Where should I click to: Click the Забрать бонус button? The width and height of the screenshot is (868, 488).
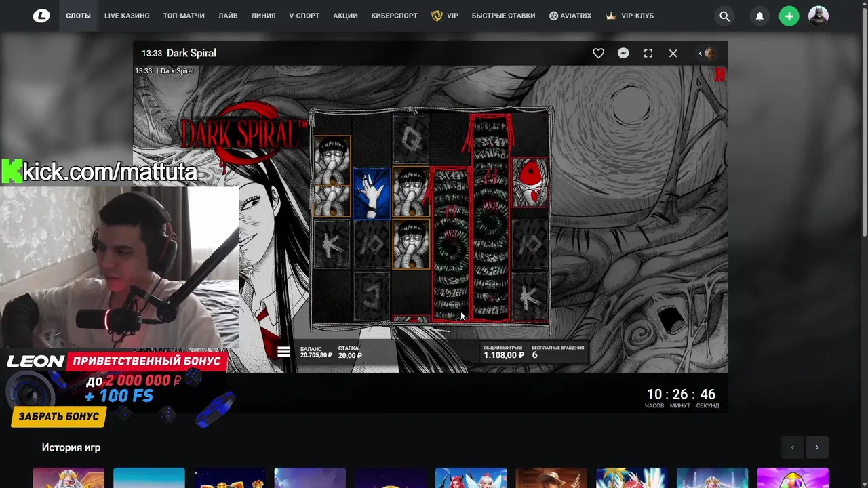(x=59, y=416)
